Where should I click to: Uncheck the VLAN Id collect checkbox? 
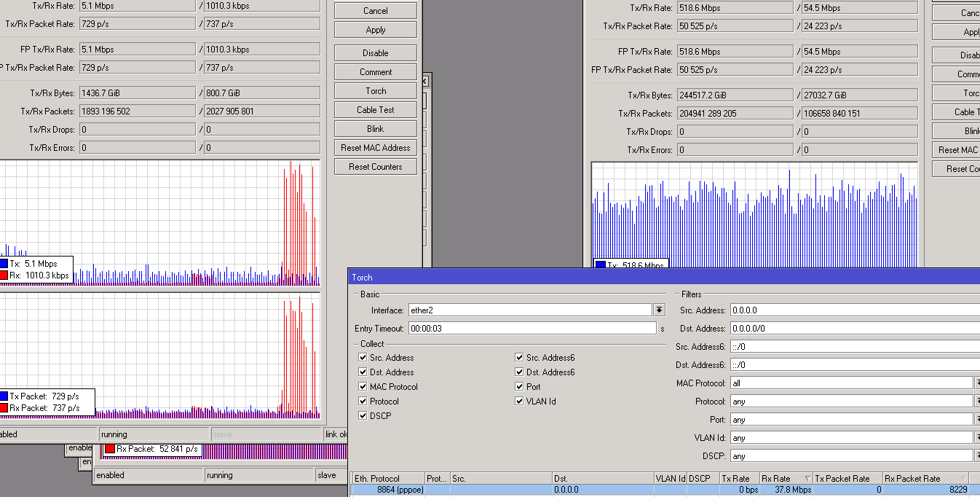[519, 402]
